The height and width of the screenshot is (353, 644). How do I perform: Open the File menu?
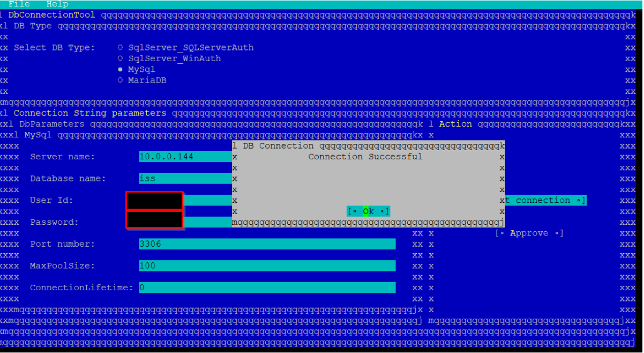(19, 4)
